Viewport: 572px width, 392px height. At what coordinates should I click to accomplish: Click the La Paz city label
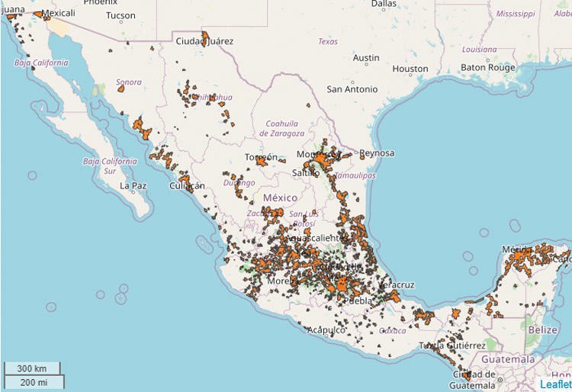pyautogui.click(x=133, y=185)
